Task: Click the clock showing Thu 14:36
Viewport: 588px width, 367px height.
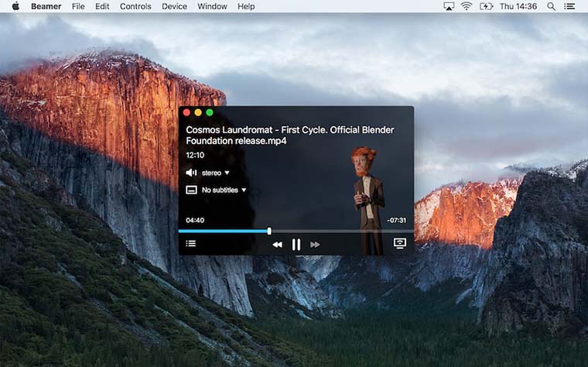Action: click(x=518, y=6)
